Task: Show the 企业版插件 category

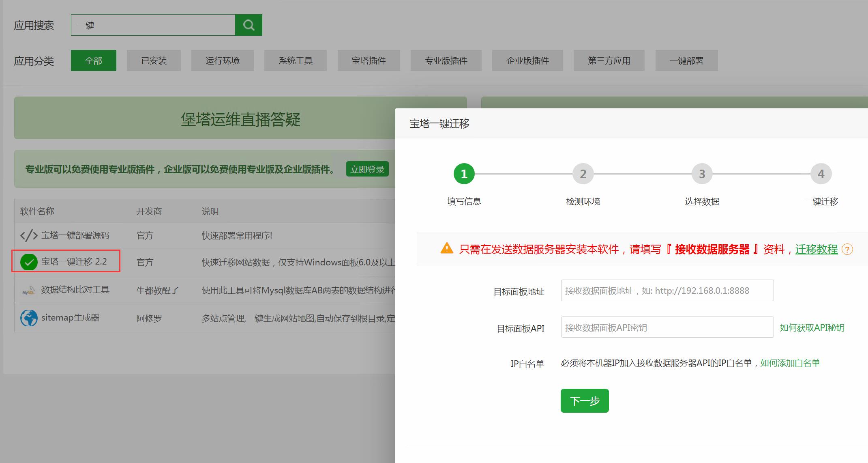Action: (527, 60)
